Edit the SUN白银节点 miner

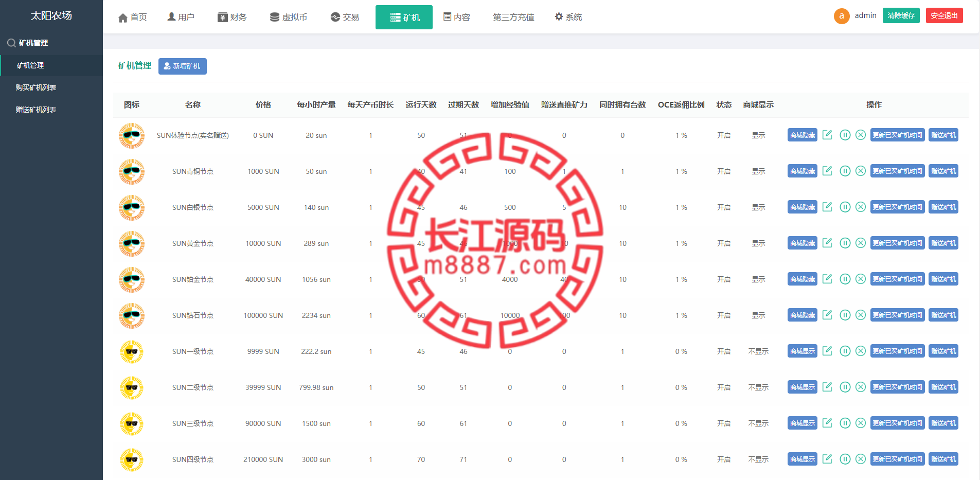[827, 207]
